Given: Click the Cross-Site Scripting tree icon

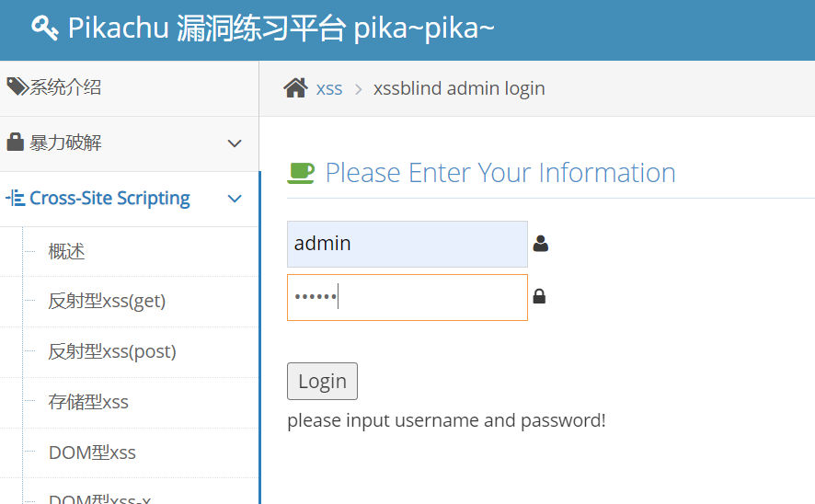Looking at the screenshot, I should [15, 198].
